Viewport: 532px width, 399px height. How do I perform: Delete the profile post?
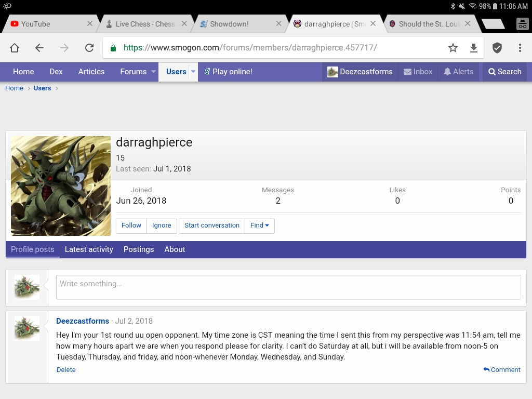pos(66,370)
